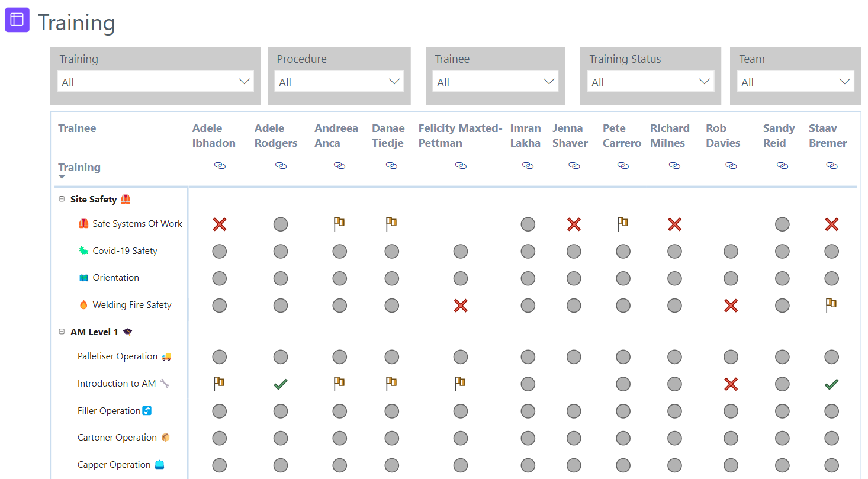The height and width of the screenshot is (479, 868).
Task: Click grey circle for Sandy Reid Covid-19 Safety
Action: click(782, 251)
